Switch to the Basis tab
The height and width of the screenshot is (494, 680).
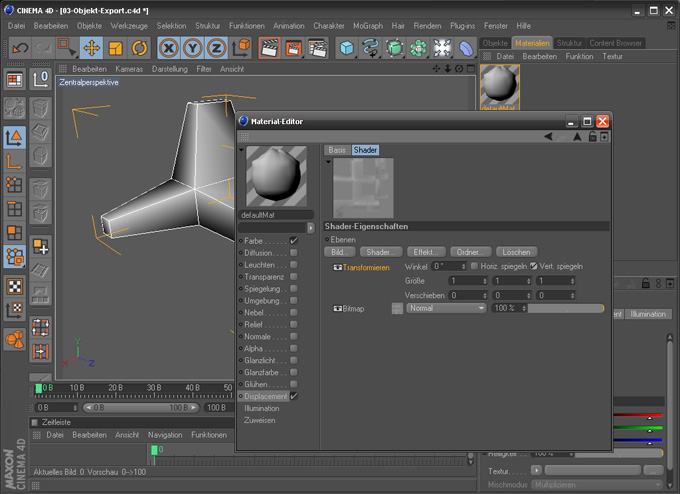(x=337, y=149)
